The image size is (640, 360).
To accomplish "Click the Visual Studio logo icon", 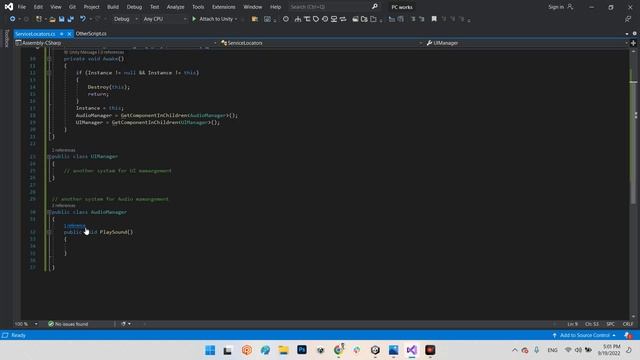I will 9,7.
